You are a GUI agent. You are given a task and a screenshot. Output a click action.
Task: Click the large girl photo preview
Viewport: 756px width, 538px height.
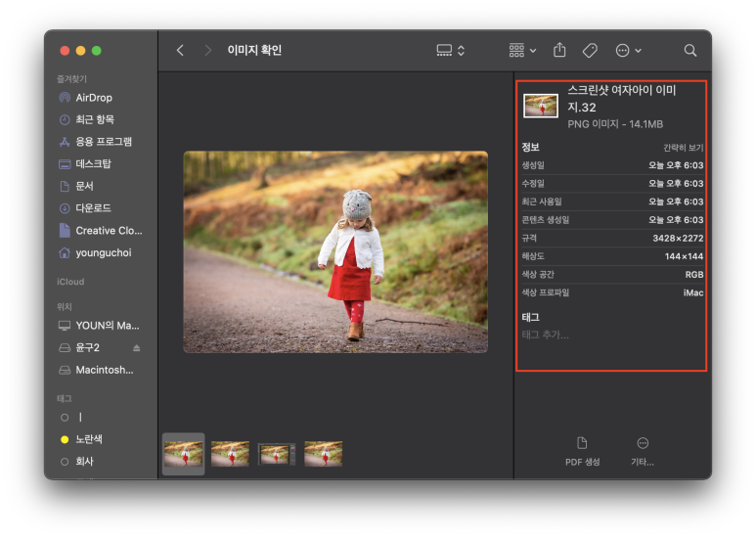pos(335,251)
